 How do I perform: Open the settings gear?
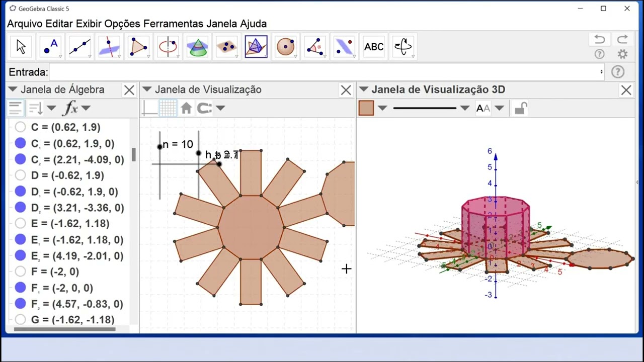622,54
